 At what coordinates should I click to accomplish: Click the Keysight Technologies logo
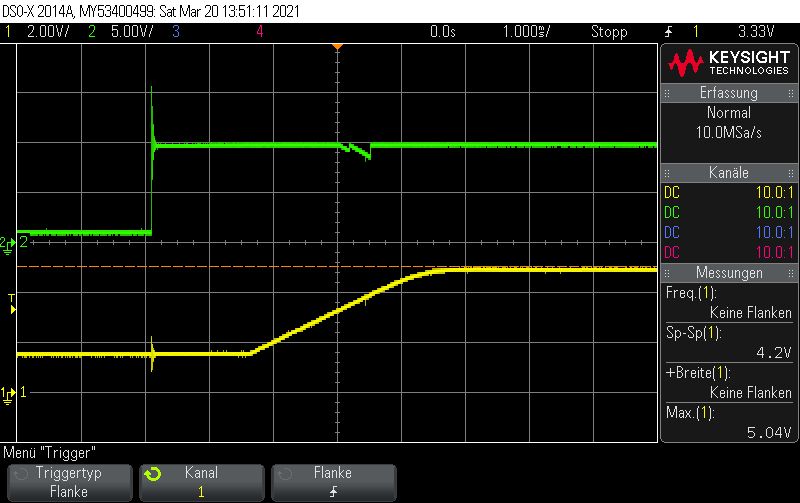(x=729, y=63)
